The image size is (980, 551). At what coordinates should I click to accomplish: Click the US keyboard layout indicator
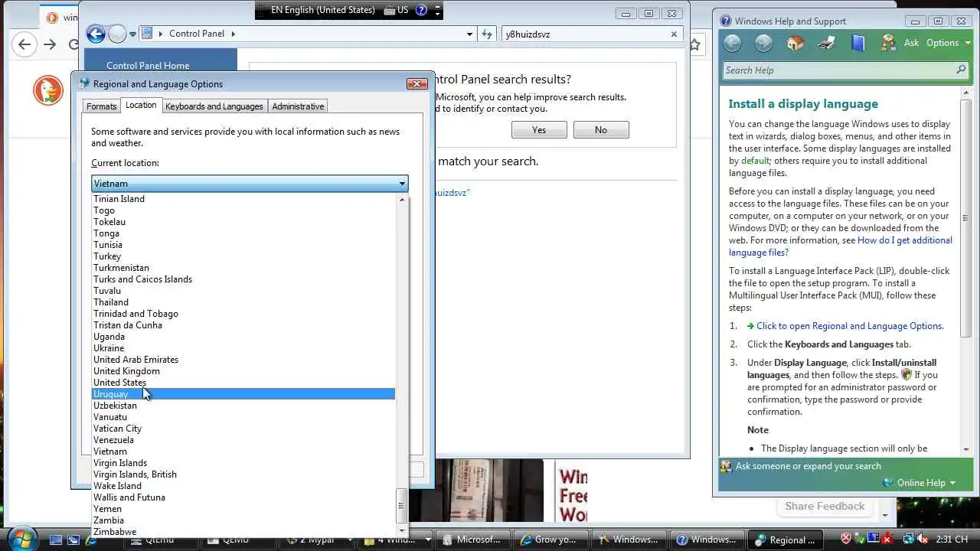[x=396, y=11]
